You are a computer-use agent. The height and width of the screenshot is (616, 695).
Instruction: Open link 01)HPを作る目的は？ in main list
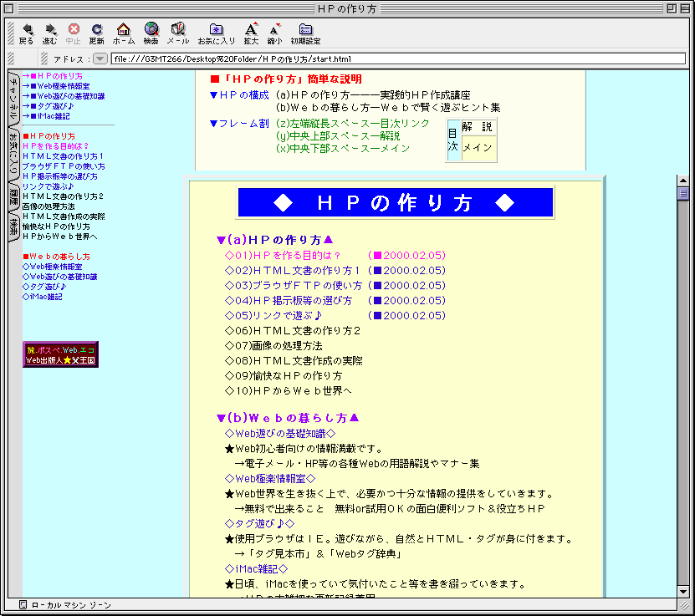click(x=283, y=255)
